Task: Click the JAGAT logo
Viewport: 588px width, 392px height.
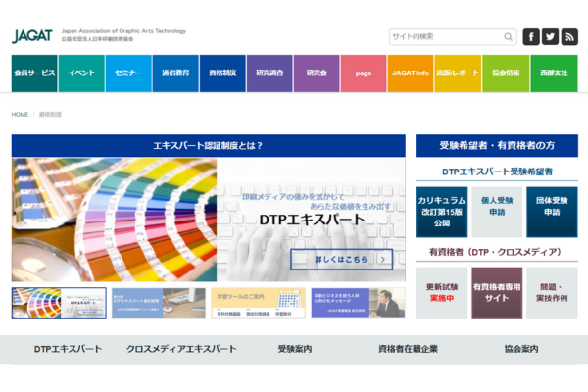Action: [32, 36]
